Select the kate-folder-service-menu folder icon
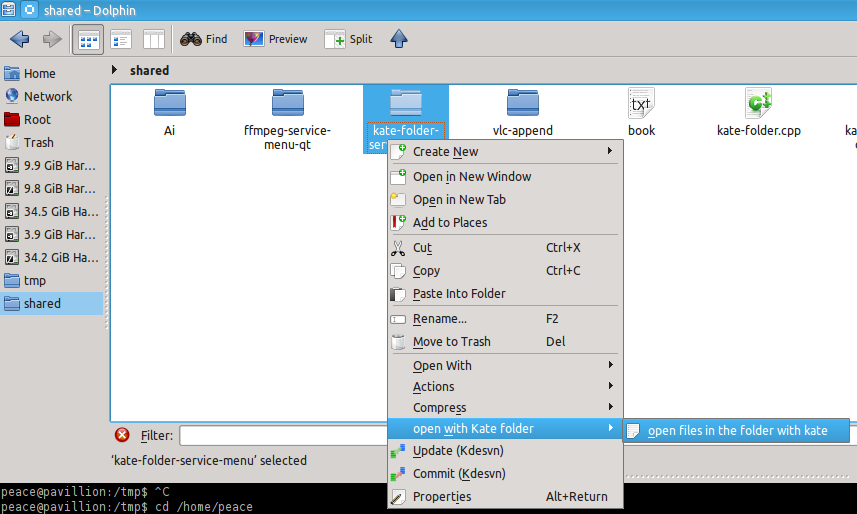The width and height of the screenshot is (857, 514). (406, 103)
